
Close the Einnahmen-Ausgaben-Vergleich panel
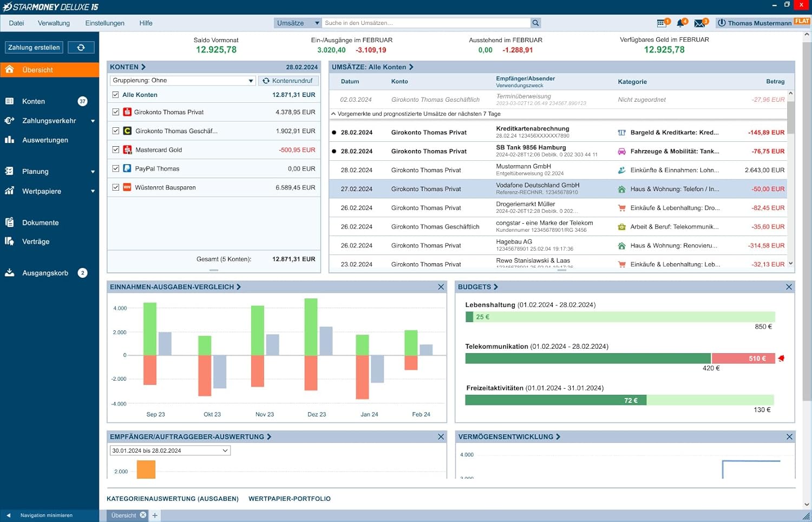441,287
